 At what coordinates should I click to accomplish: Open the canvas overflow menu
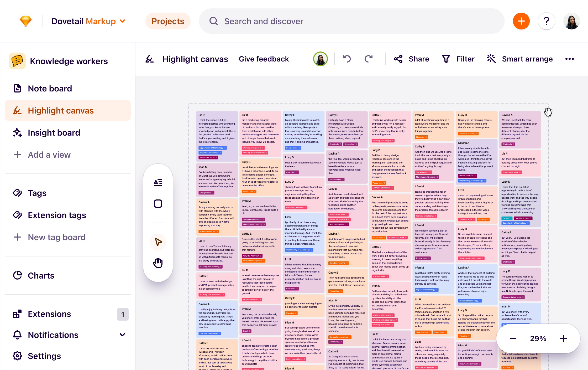pyautogui.click(x=569, y=59)
